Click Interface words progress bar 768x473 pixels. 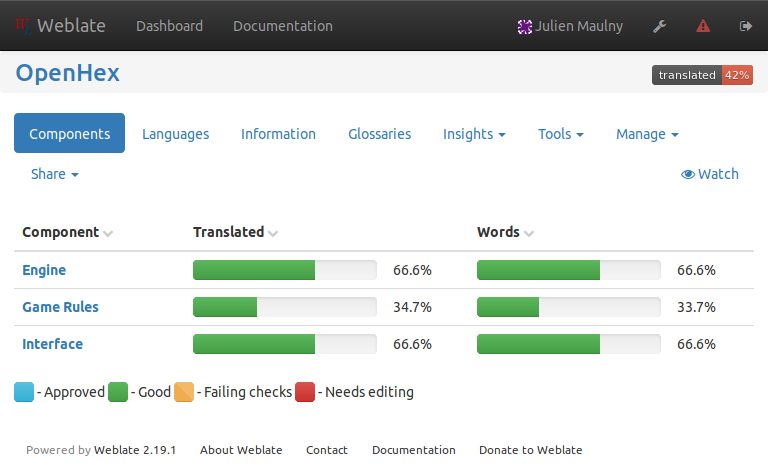tap(569, 344)
